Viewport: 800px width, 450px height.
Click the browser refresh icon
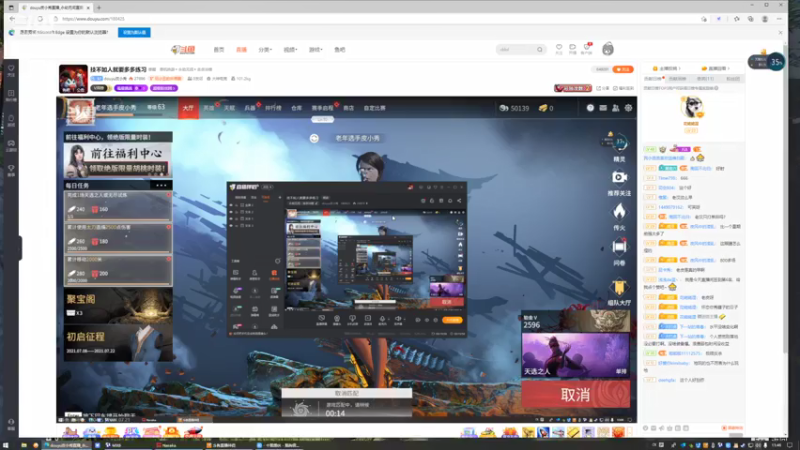[x=40, y=19]
